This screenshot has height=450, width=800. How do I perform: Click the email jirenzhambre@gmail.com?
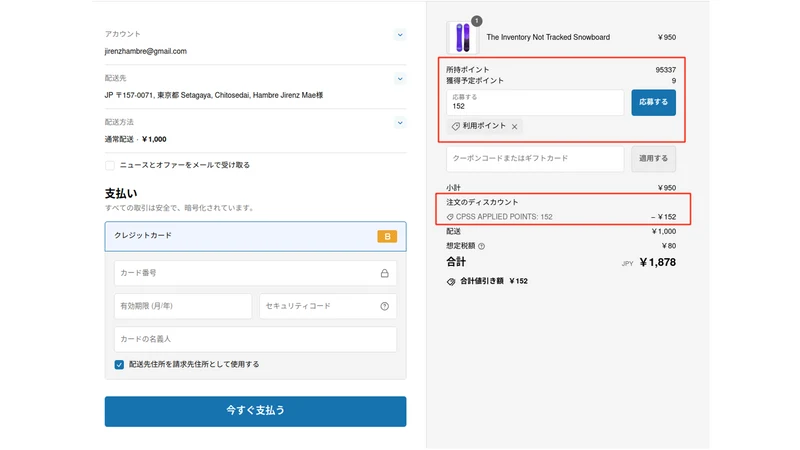pyautogui.click(x=146, y=51)
